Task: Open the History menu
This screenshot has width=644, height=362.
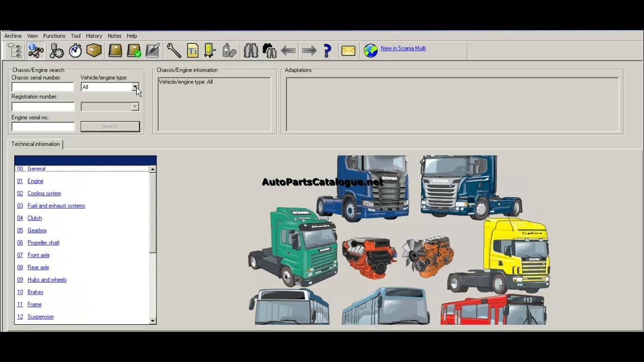Action: tap(94, 36)
